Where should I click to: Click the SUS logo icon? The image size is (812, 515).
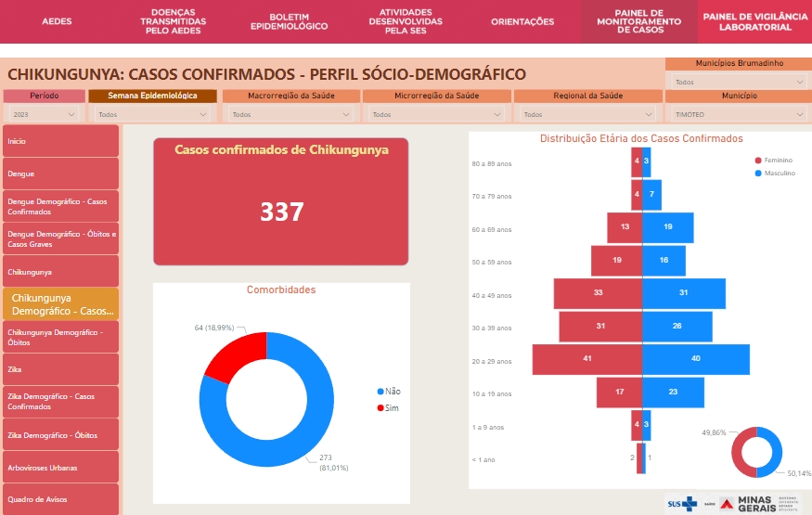[682, 503]
